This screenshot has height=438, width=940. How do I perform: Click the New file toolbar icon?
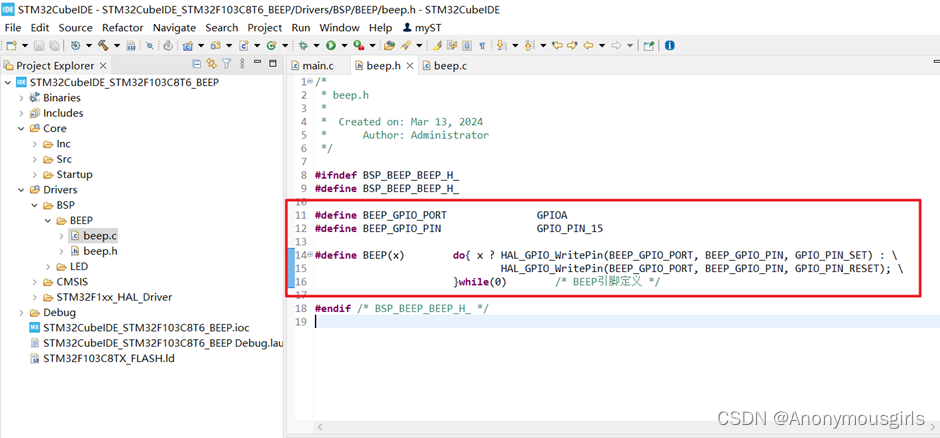coord(11,46)
